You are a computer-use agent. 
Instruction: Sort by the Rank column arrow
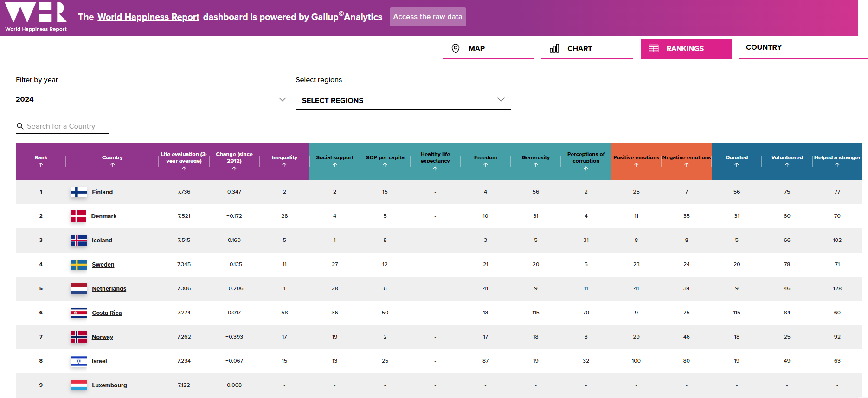click(41, 165)
